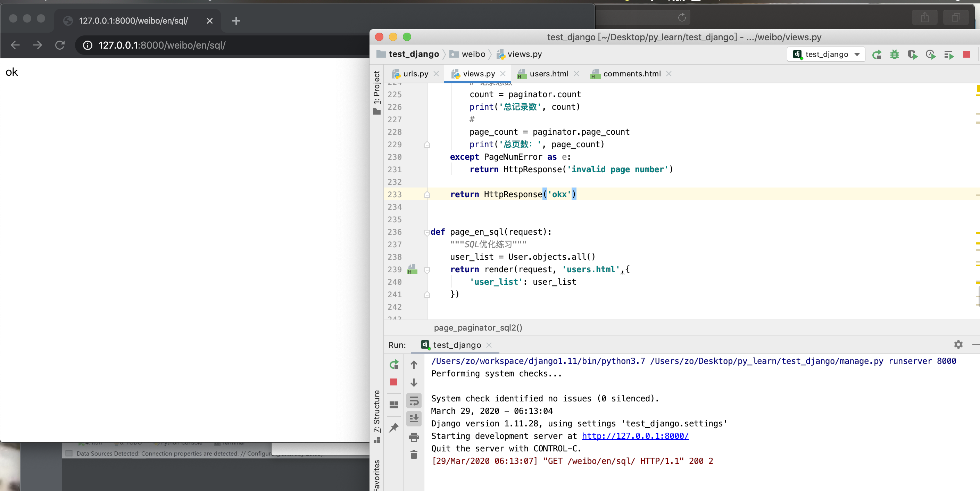Image resolution: width=980 pixels, height=491 pixels.
Task: Stop the server with toolbar red square
Action: (x=967, y=55)
